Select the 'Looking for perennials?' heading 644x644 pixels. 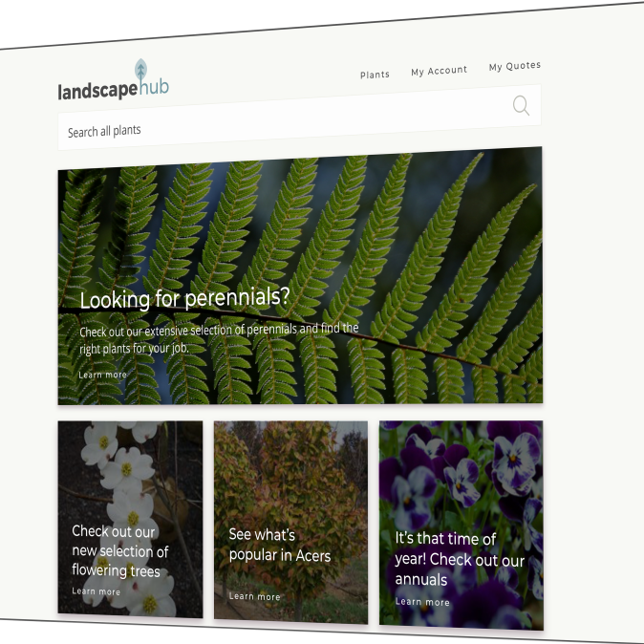(184, 299)
